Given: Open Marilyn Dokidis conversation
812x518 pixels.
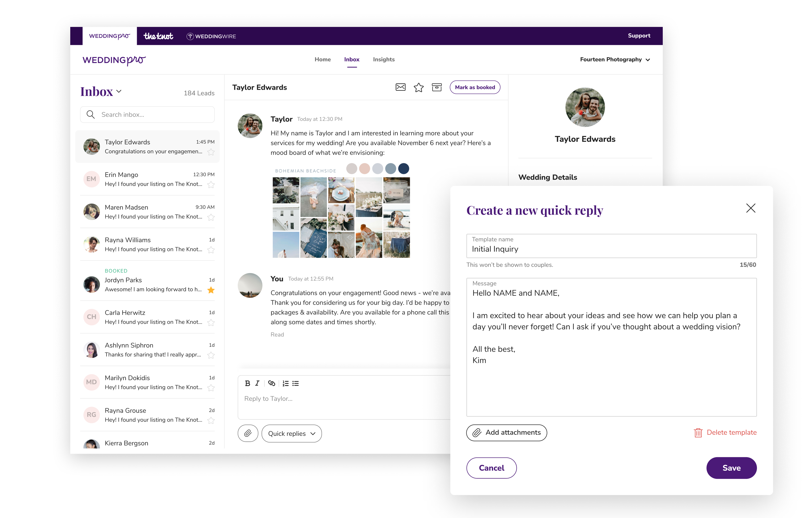Looking at the screenshot, I should click(x=147, y=382).
